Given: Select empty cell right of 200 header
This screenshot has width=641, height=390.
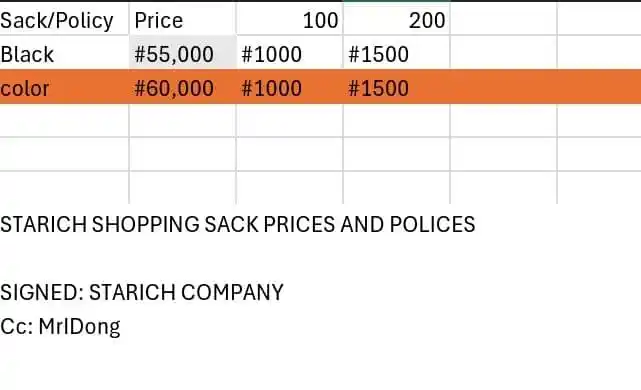Looking at the screenshot, I should [503, 19].
